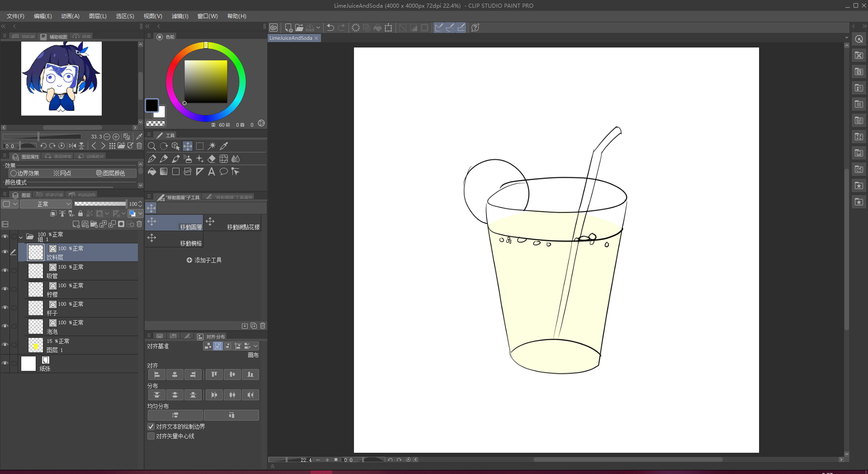Enable 对齐矢量中心线 checkbox

[151, 436]
